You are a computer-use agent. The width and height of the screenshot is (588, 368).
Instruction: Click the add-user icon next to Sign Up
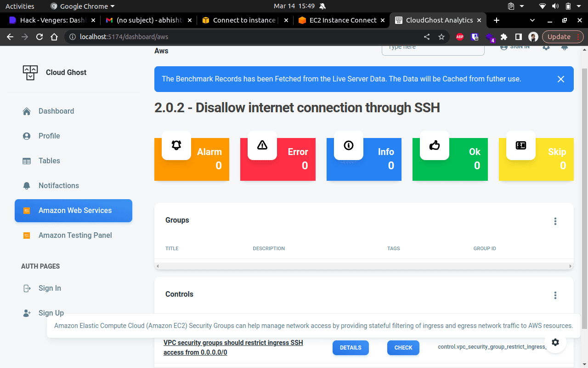(27, 313)
